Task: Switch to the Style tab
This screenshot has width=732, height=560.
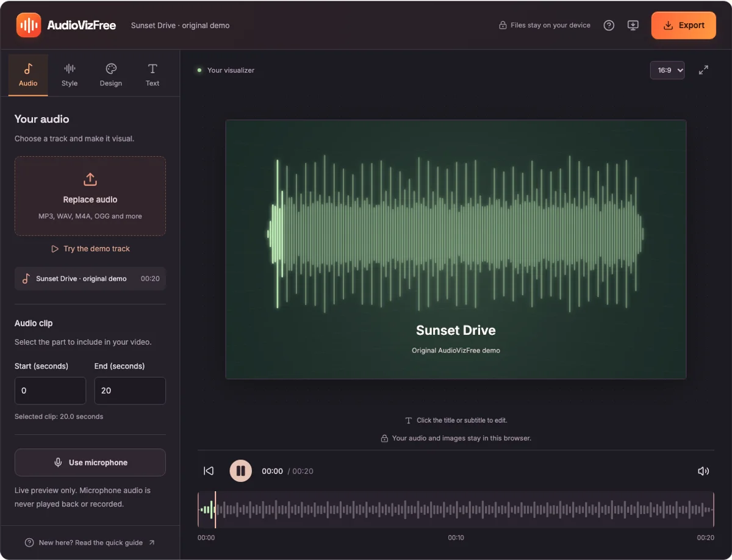Action: pos(70,75)
